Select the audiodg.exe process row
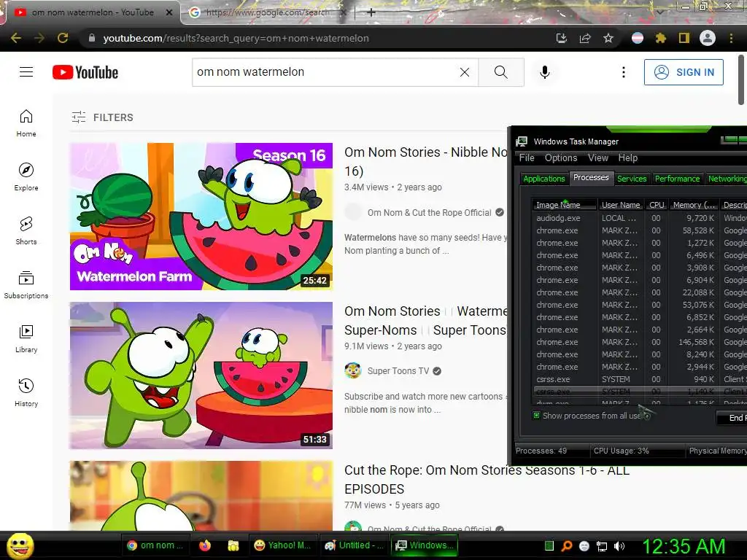The image size is (747, 560). (640, 217)
